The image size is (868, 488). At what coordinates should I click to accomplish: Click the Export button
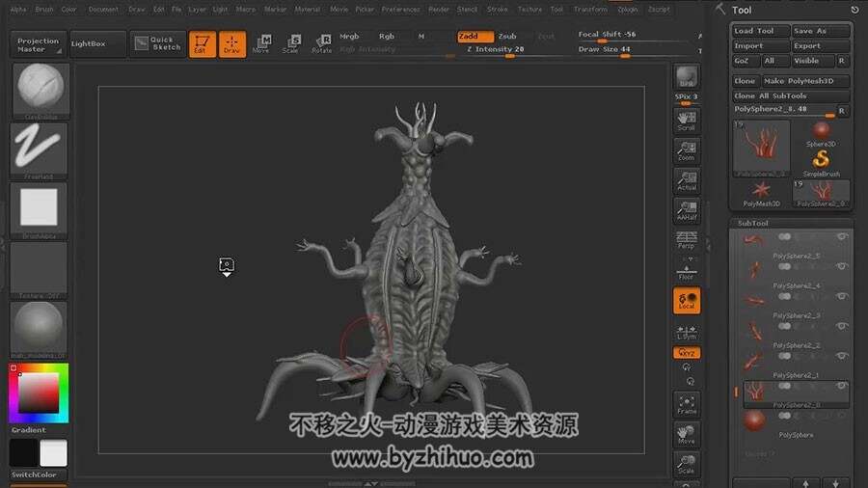click(x=821, y=46)
